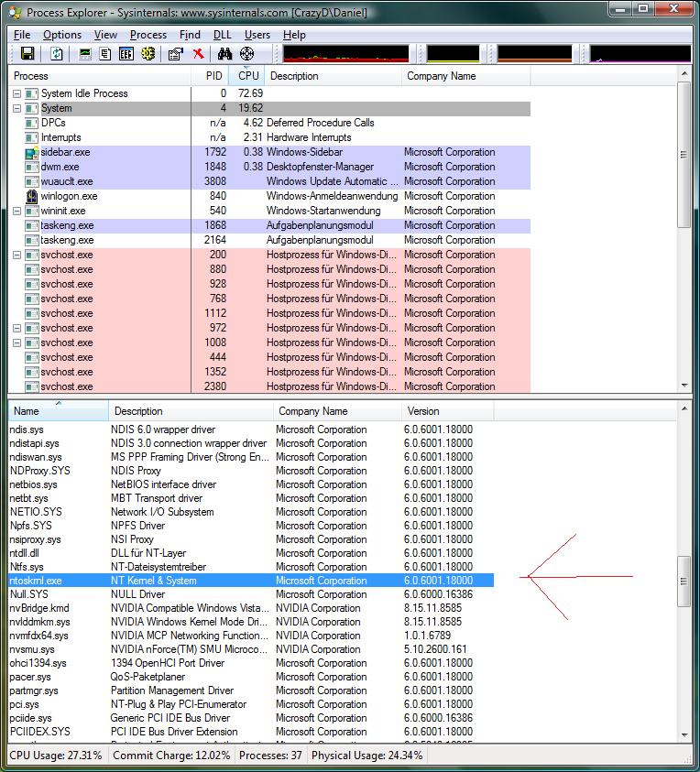Open the Find menu
The image size is (700, 772).
190,35
